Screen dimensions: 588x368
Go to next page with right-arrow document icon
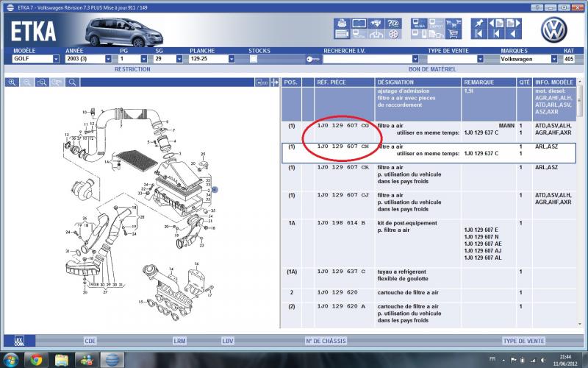click(x=513, y=24)
